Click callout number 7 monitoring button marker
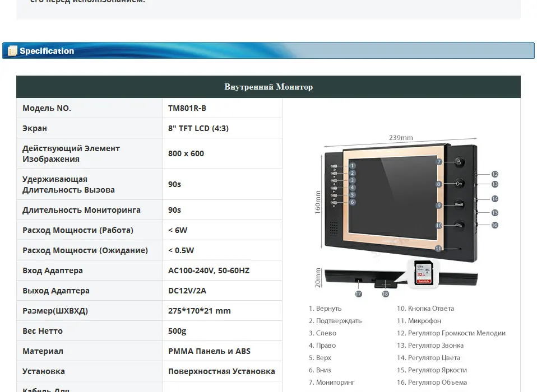Image resolution: width=537 pixels, height=392 pixels. [x=439, y=162]
